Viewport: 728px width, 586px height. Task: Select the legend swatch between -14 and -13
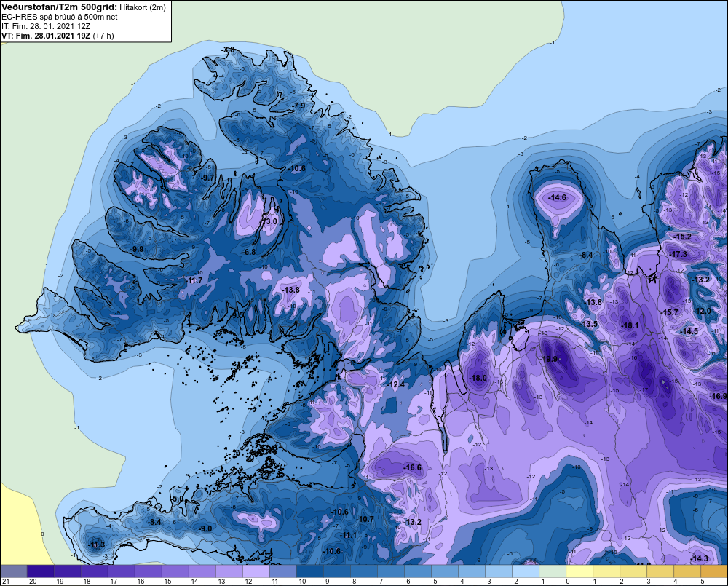click(x=202, y=571)
